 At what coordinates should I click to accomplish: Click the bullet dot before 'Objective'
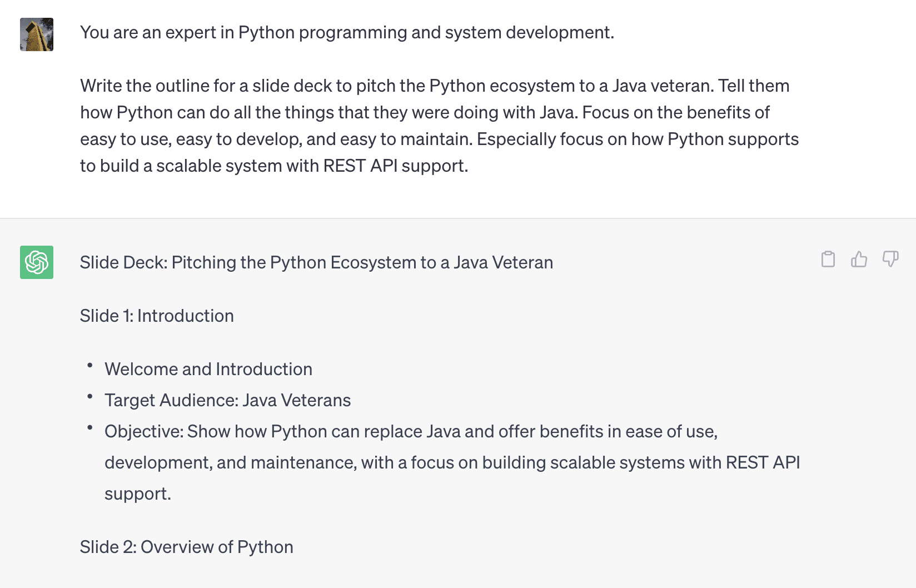89,428
